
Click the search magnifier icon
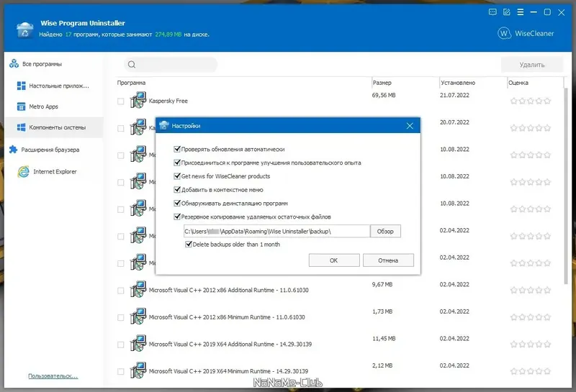click(x=132, y=65)
